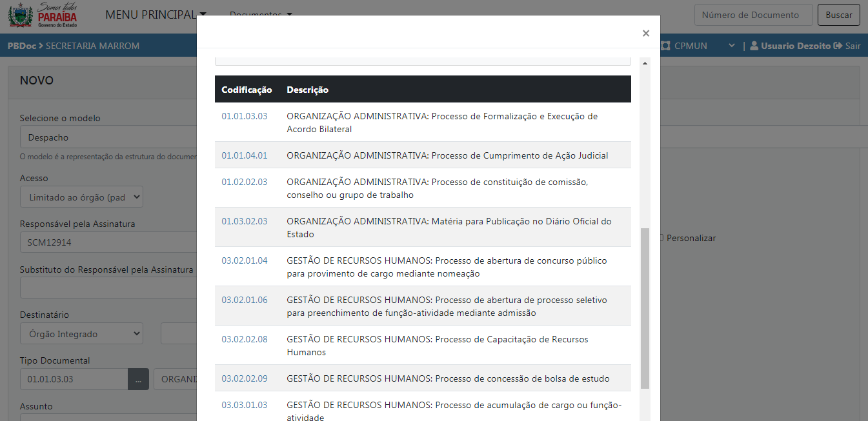
Task: Expand the chevron next to CPMUN
Action: click(x=731, y=46)
